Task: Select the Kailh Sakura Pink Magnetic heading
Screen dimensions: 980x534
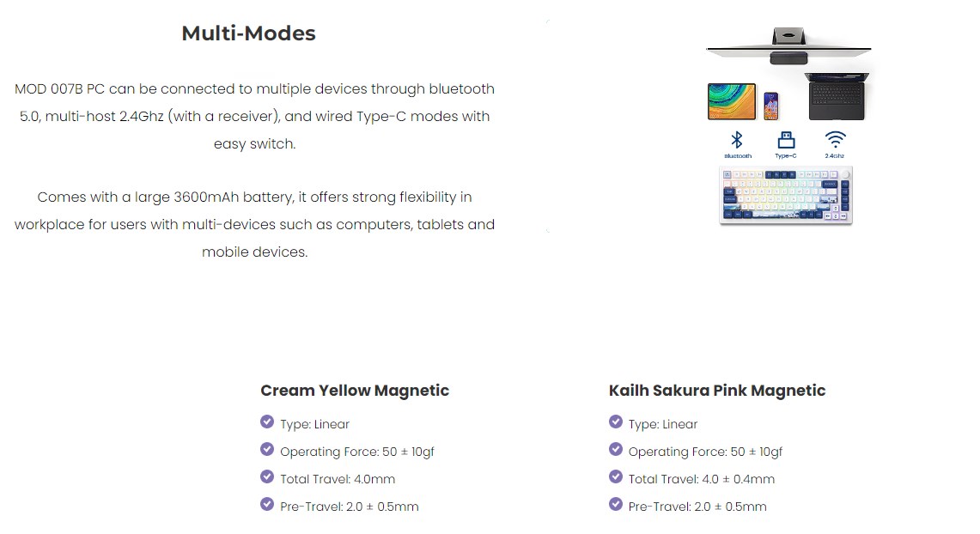Action: [x=717, y=391]
